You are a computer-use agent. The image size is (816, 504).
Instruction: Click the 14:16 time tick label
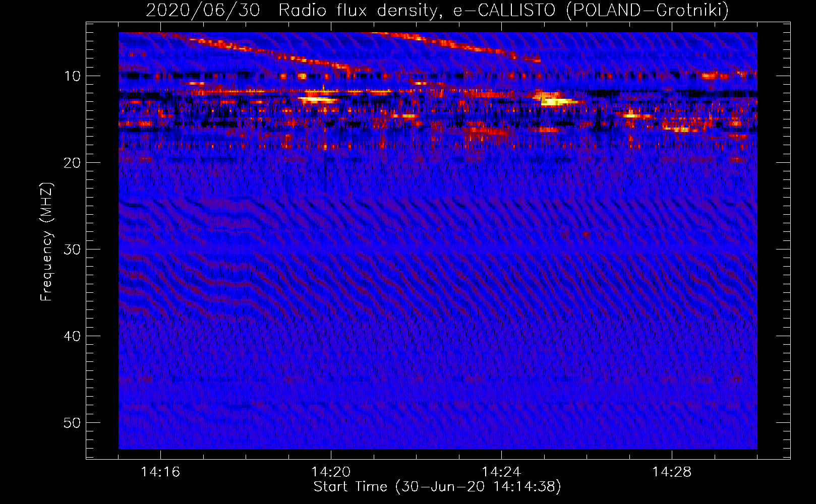pyautogui.click(x=160, y=472)
